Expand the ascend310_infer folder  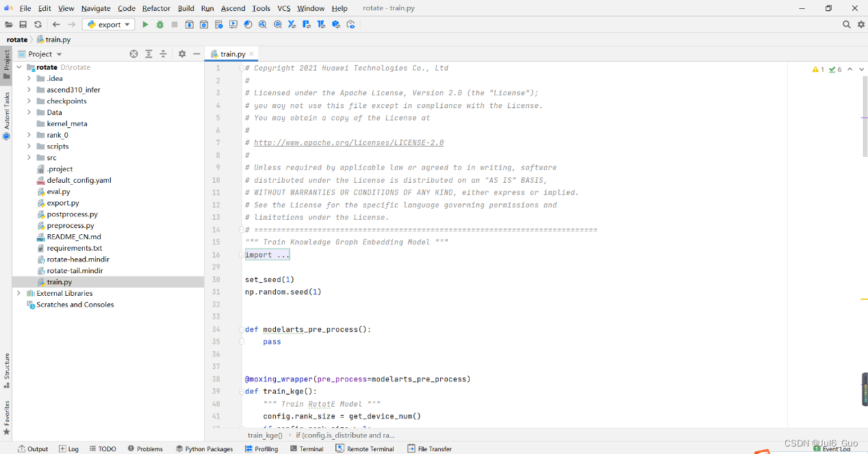coord(29,90)
